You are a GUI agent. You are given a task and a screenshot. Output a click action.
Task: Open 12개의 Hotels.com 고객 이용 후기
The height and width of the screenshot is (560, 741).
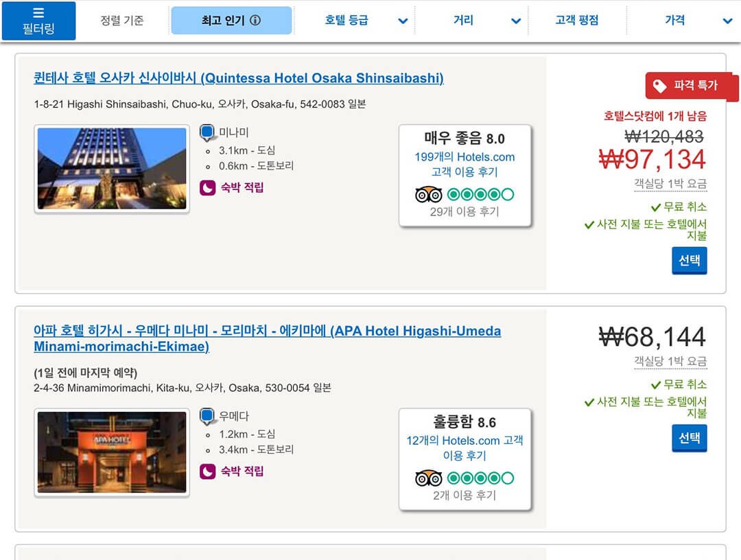(464, 447)
